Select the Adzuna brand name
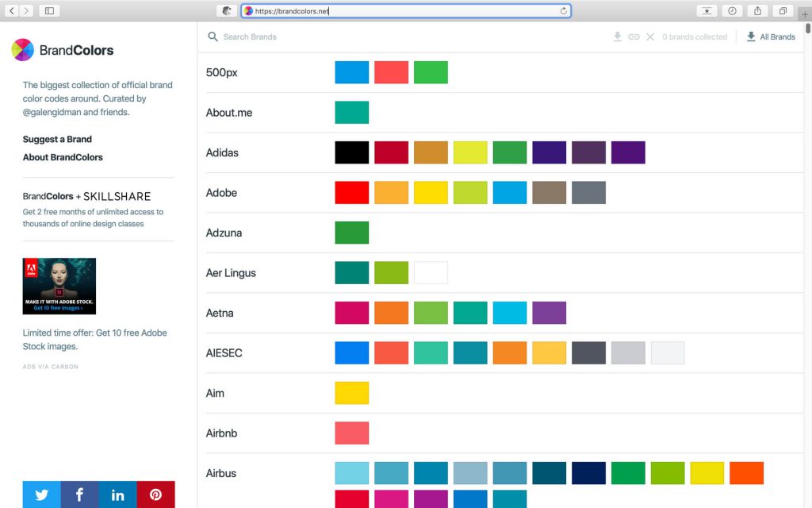The height and width of the screenshot is (508, 812). coord(224,233)
